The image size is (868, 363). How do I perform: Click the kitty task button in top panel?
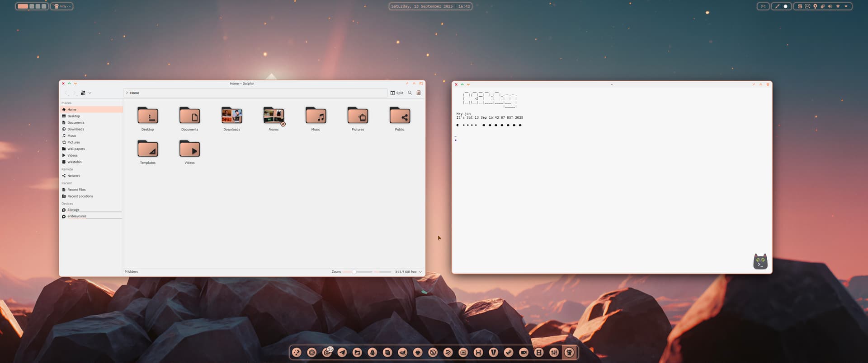(62, 6)
